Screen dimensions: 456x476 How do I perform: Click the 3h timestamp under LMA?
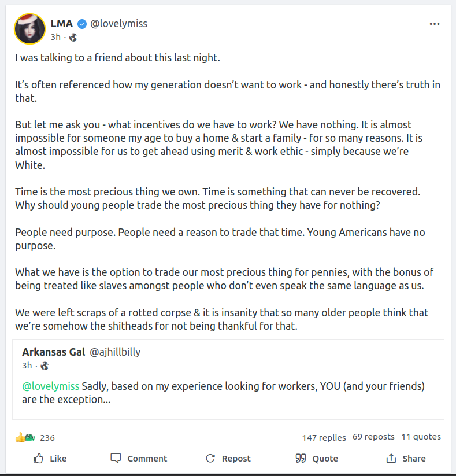click(x=55, y=37)
